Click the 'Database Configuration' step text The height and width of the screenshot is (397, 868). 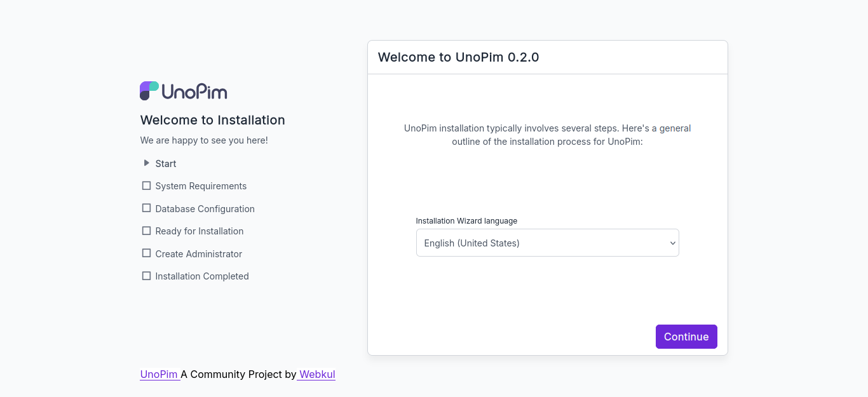205,208
